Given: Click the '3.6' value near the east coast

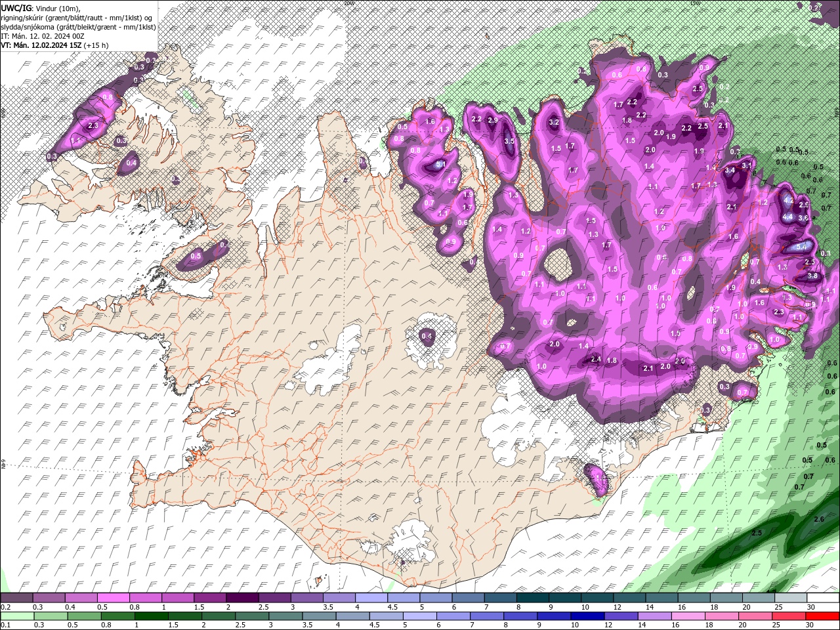Looking at the screenshot, I should (x=803, y=217).
